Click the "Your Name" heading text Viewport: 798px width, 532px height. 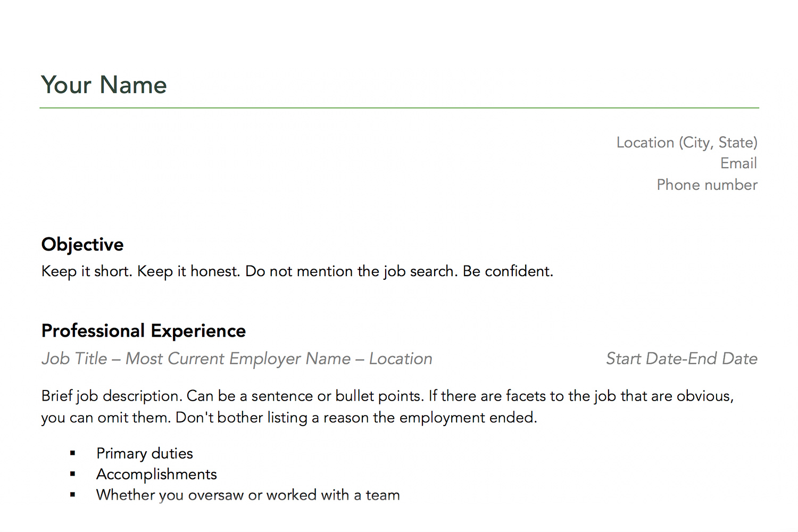pos(104,85)
